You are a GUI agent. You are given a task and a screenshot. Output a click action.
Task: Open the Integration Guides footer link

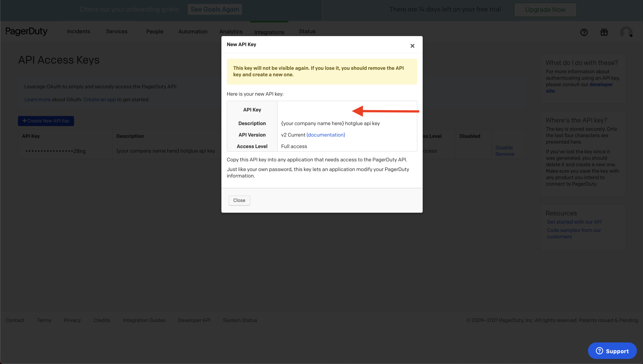[144, 320]
